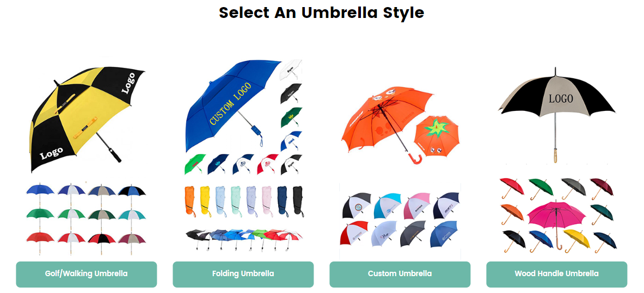Select the small green folding umbrella thumbnail
This screenshot has width=644, height=293.
coord(195,163)
